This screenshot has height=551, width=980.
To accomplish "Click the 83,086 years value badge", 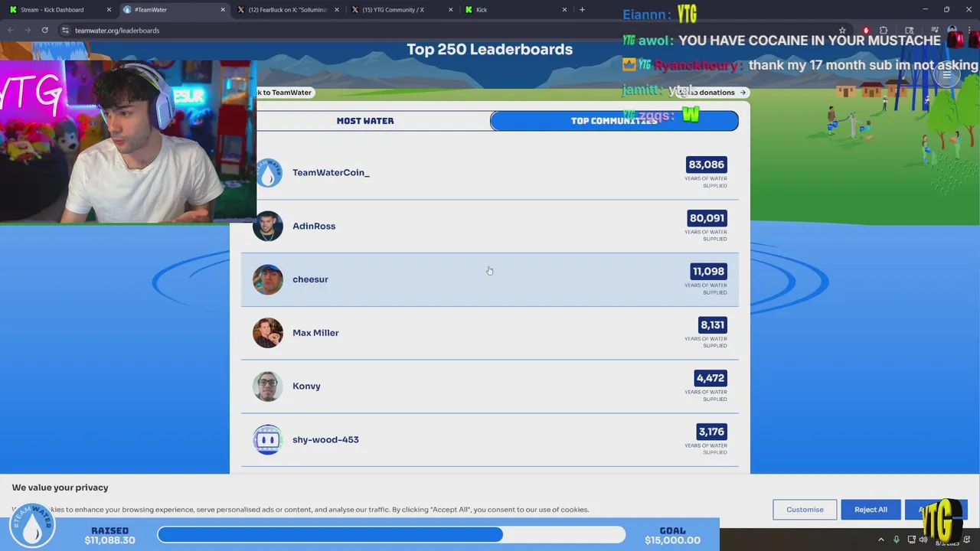I will pos(706,165).
